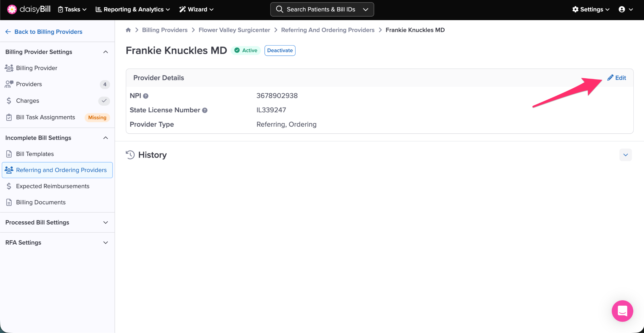Viewport: 644px width, 333px height.
Task: Expand Processed Bill Settings section
Action: coord(106,222)
